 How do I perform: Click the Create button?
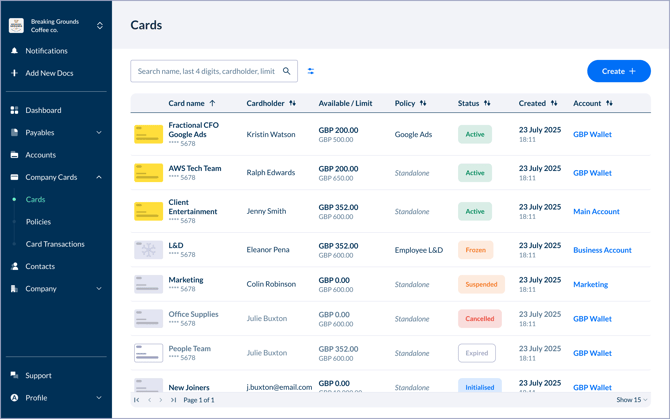(x=618, y=71)
